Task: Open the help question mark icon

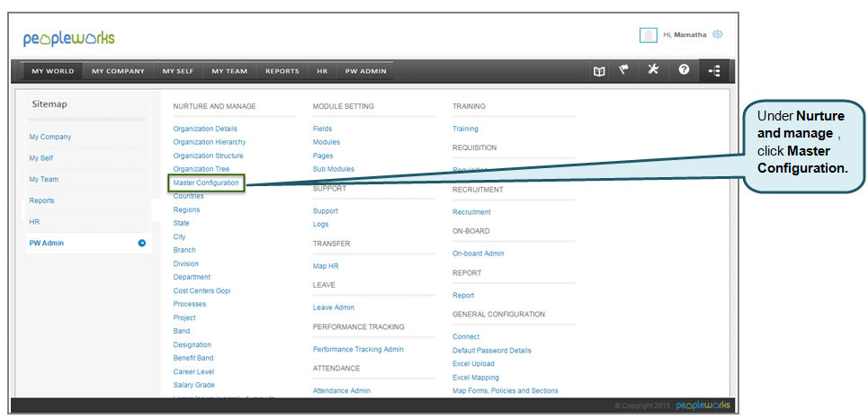Action: tap(685, 70)
